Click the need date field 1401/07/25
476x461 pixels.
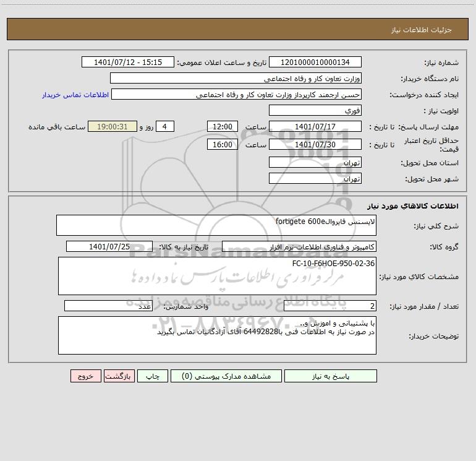tap(109, 246)
